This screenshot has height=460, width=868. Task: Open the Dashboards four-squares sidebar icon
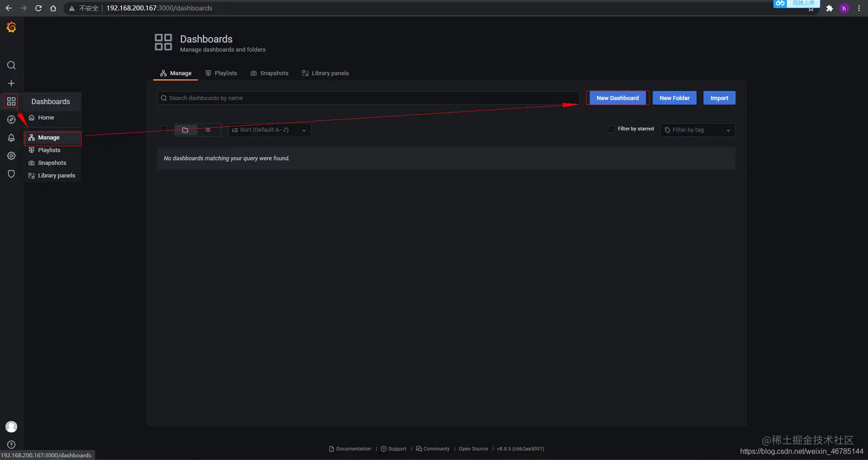[11, 102]
